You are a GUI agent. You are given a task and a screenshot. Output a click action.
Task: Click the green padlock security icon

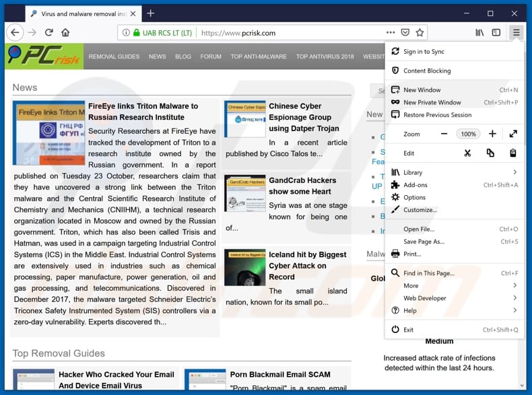pos(137,32)
